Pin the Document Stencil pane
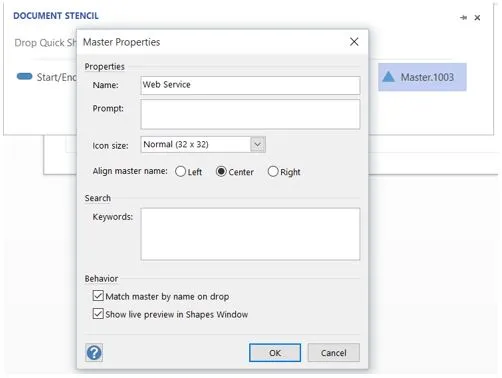 pyautogui.click(x=463, y=17)
